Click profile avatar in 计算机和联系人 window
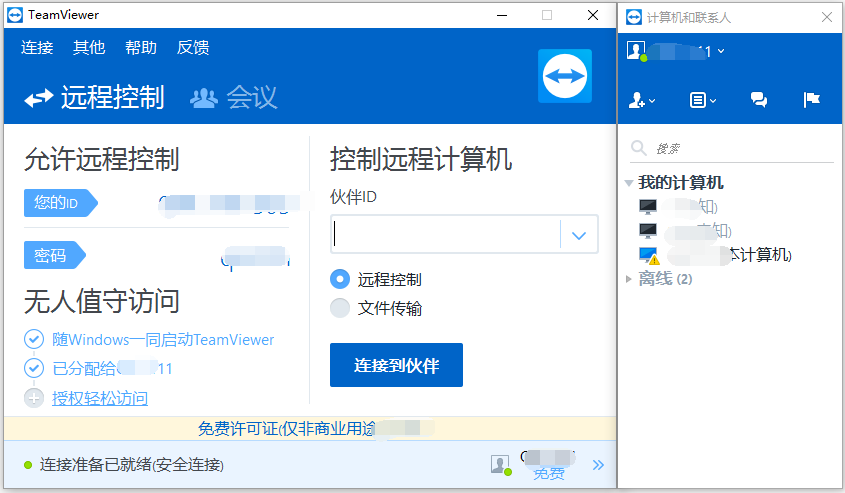 coord(636,51)
